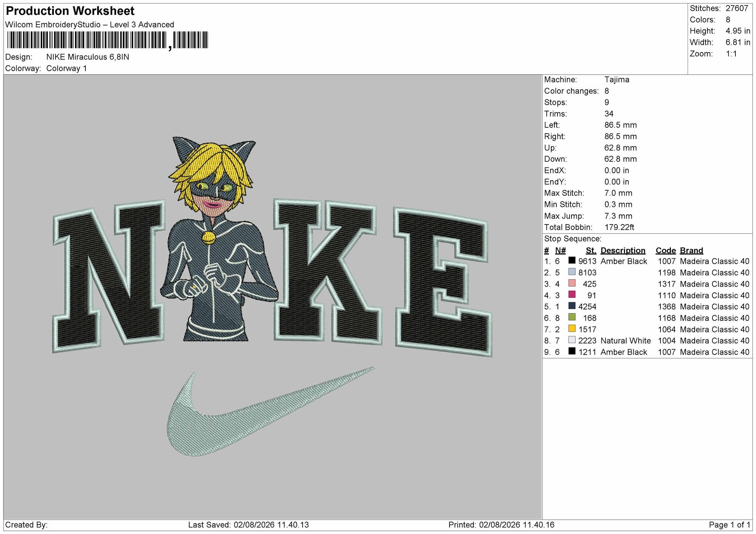Select the "Right:" extent label
Image resolution: width=756 pixels, height=534 pixels.
555,136
